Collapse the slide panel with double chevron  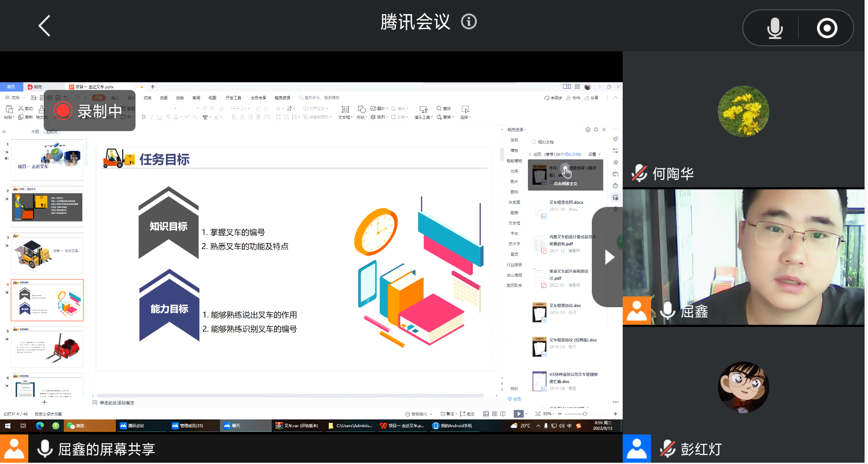tap(4, 132)
